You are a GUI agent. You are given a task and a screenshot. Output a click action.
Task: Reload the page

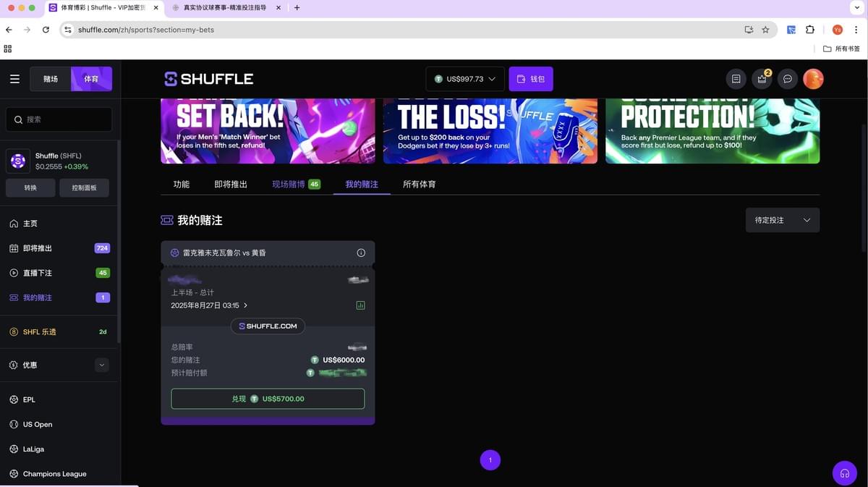(x=46, y=30)
